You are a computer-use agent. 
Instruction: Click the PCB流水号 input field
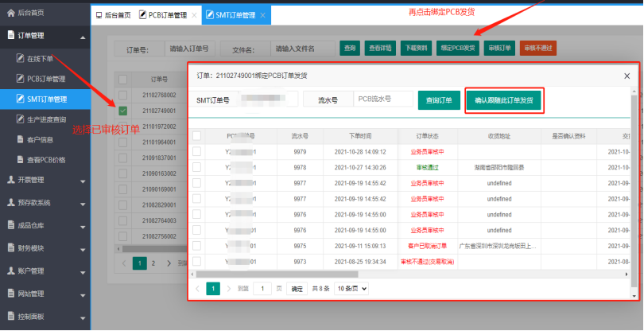pyautogui.click(x=383, y=99)
